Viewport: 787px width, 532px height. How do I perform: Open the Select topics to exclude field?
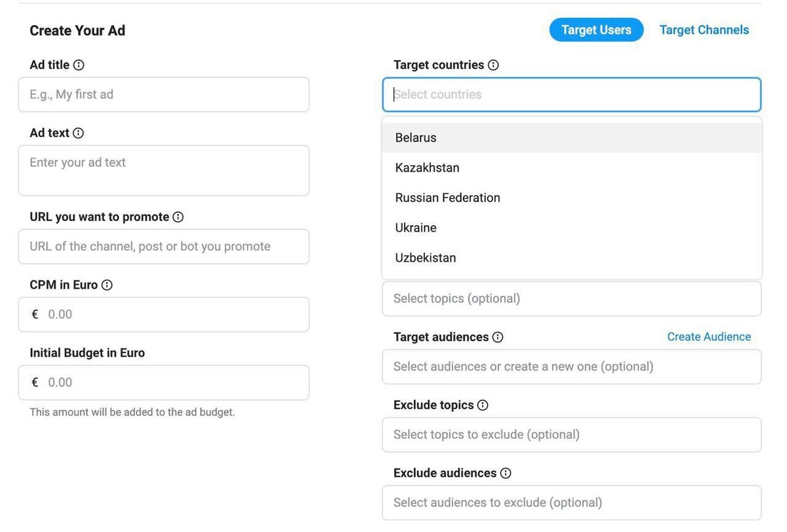click(x=571, y=435)
